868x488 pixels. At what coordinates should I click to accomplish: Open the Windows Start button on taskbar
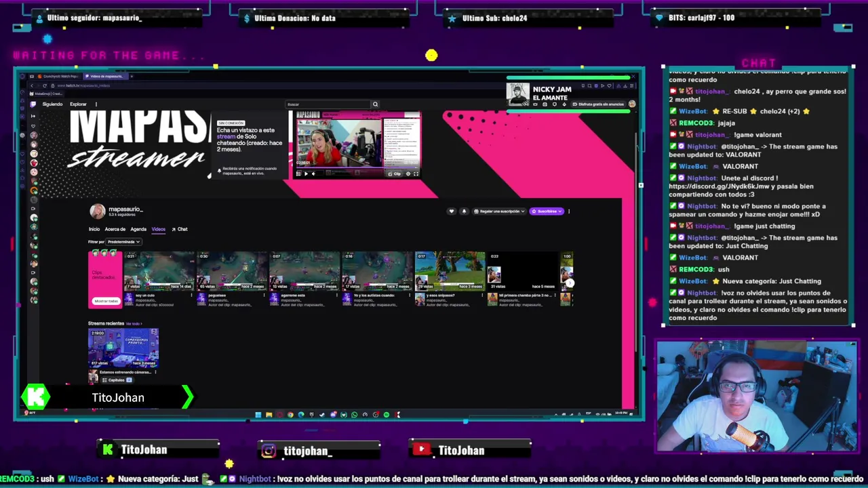click(x=258, y=415)
